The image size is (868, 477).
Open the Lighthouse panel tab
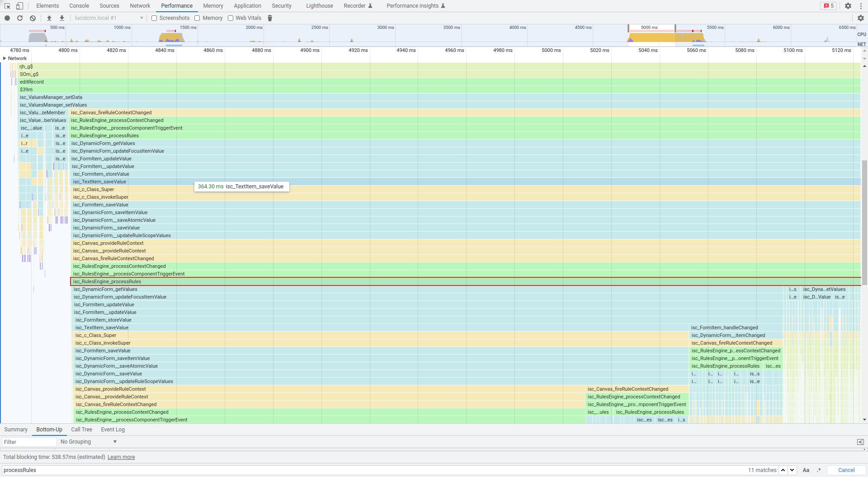pos(319,6)
